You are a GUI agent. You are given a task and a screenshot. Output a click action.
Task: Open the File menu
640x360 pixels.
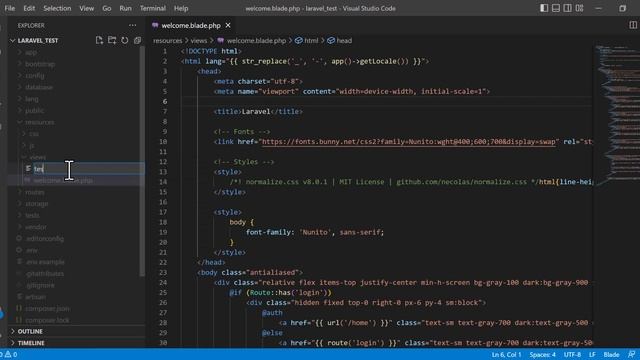[x=10, y=8]
